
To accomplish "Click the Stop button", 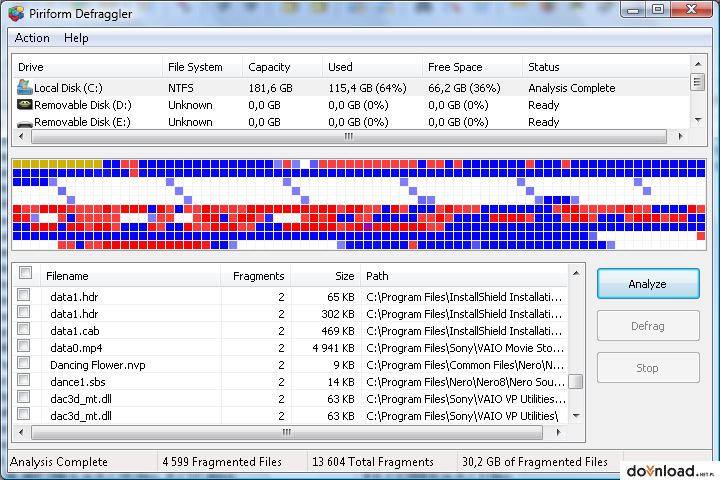I will pos(648,368).
